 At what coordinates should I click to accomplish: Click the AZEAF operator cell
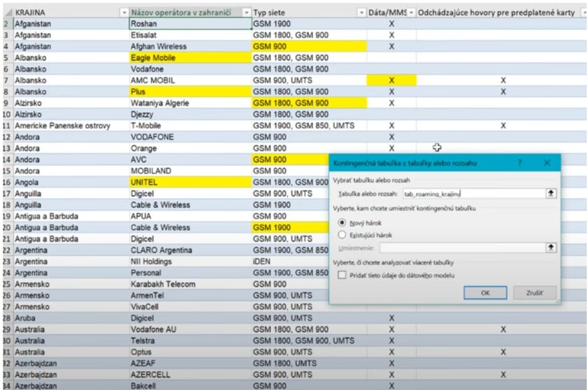point(191,363)
